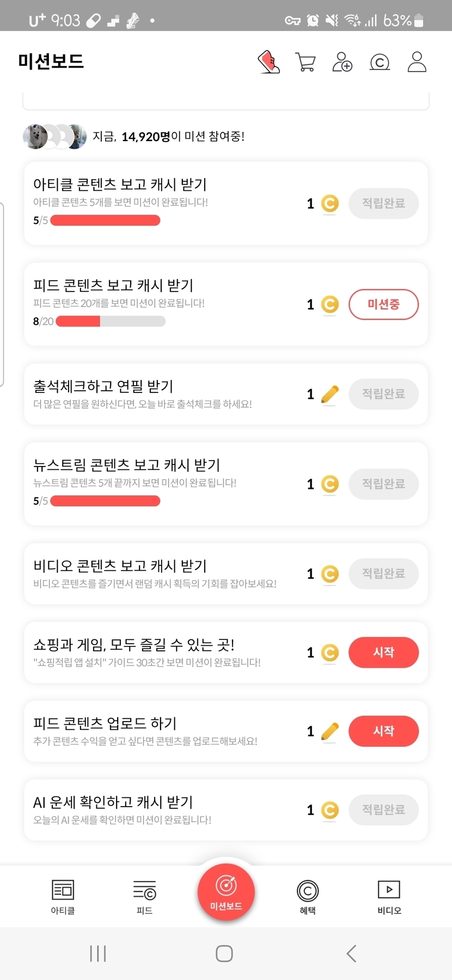Open the 비디오 tab
Image resolution: width=452 pixels, height=980 pixels.
pyautogui.click(x=389, y=896)
